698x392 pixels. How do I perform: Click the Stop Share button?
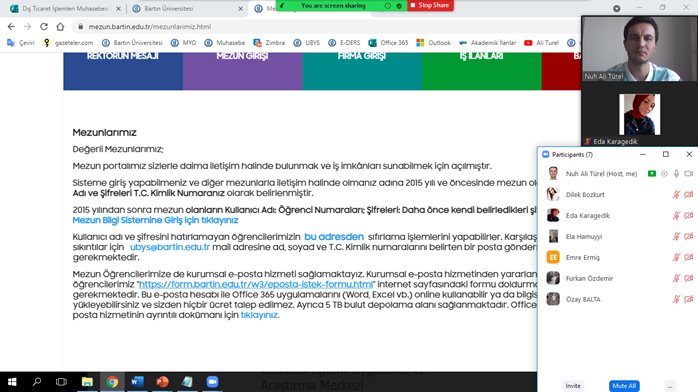(x=430, y=5)
